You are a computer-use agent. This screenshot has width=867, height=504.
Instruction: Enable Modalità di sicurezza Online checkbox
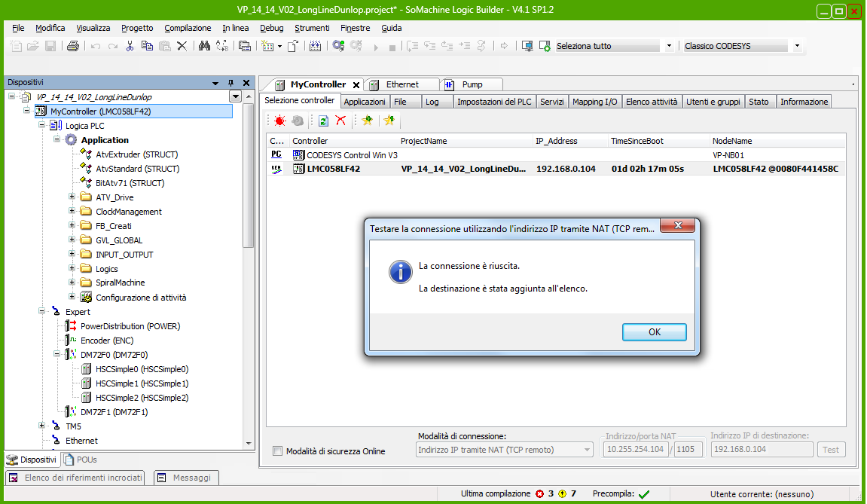pos(277,451)
